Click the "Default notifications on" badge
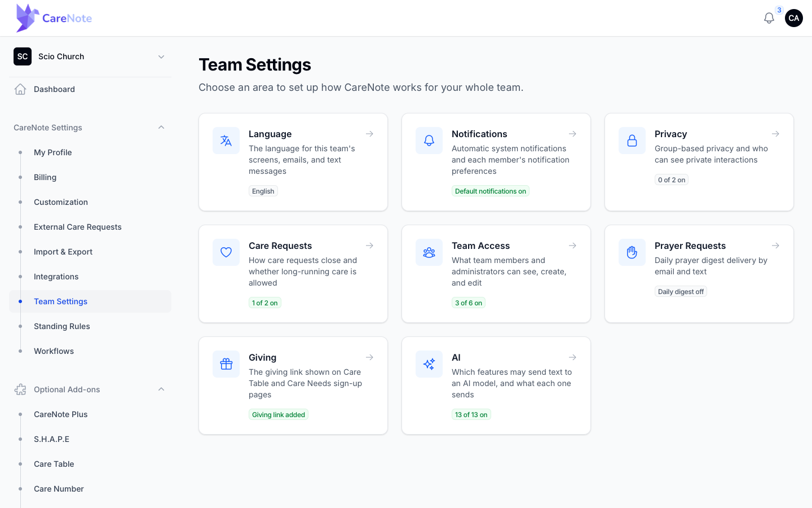This screenshot has width=812, height=508. [x=491, y=191]
